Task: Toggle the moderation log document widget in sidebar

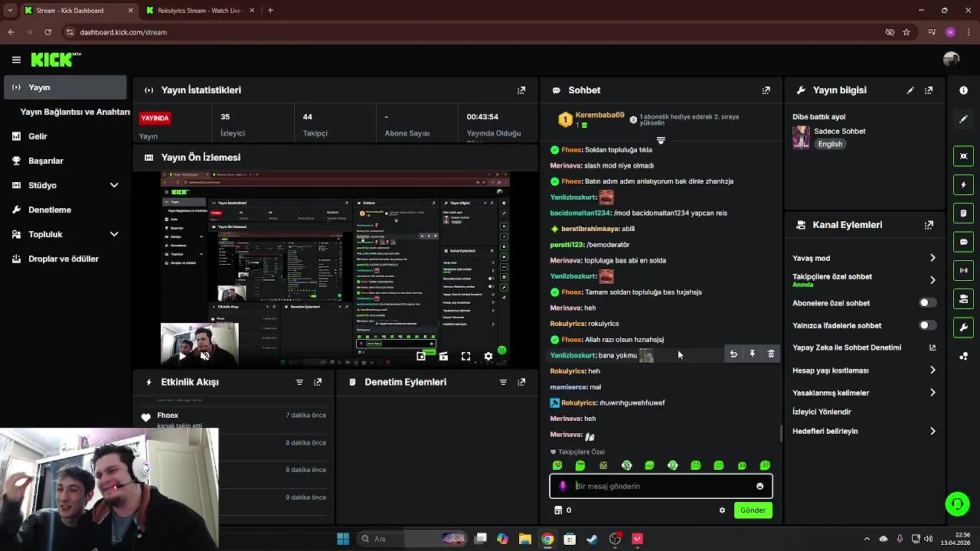Action: coord(963,213)
